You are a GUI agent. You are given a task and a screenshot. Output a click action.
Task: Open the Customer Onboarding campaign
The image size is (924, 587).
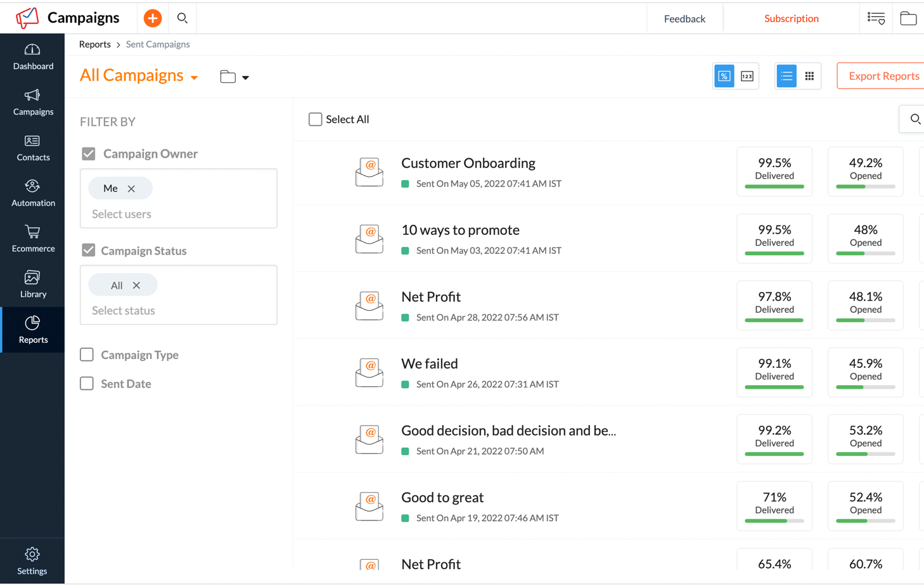tap(468, 163)
